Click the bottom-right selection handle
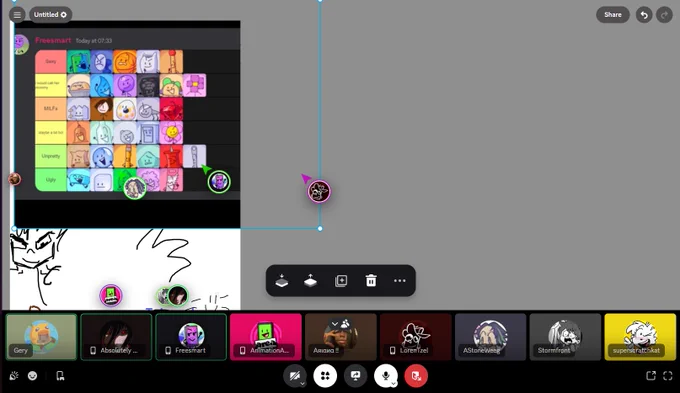This screenshot has width=680, height=393. 320,229
